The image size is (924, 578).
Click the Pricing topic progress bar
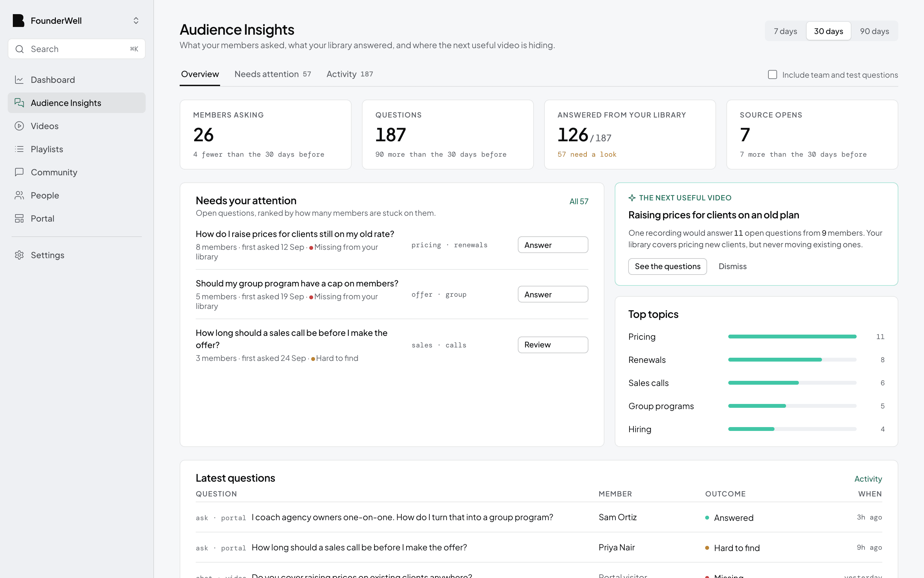pos(792,337)
